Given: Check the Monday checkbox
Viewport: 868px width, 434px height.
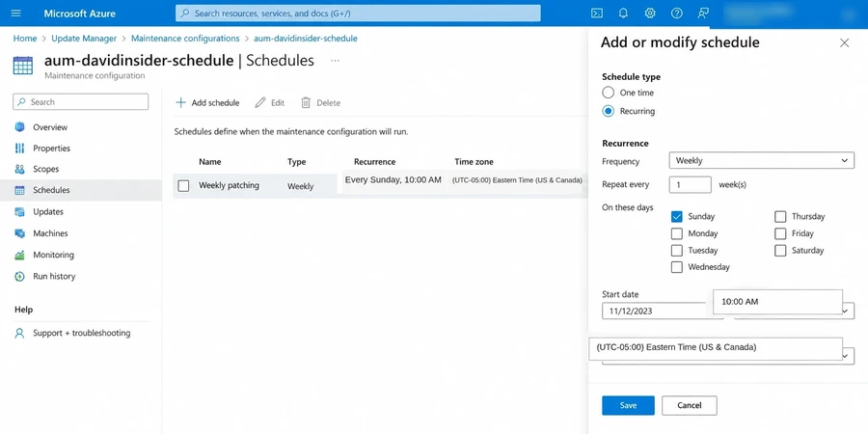Looking at the screenshot, I should click(676, 233).
